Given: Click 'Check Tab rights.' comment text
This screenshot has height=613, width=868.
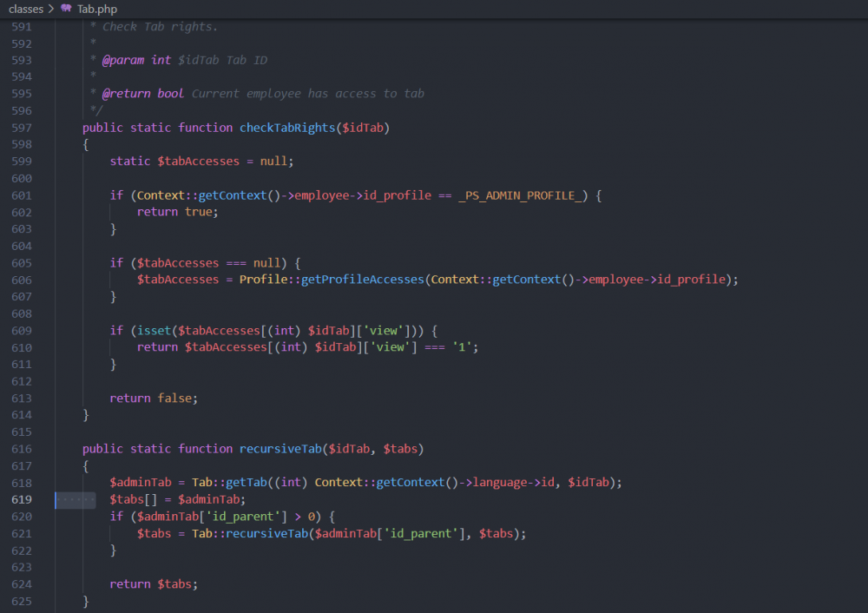Looking at the screenshot, I should pos(160,27).
